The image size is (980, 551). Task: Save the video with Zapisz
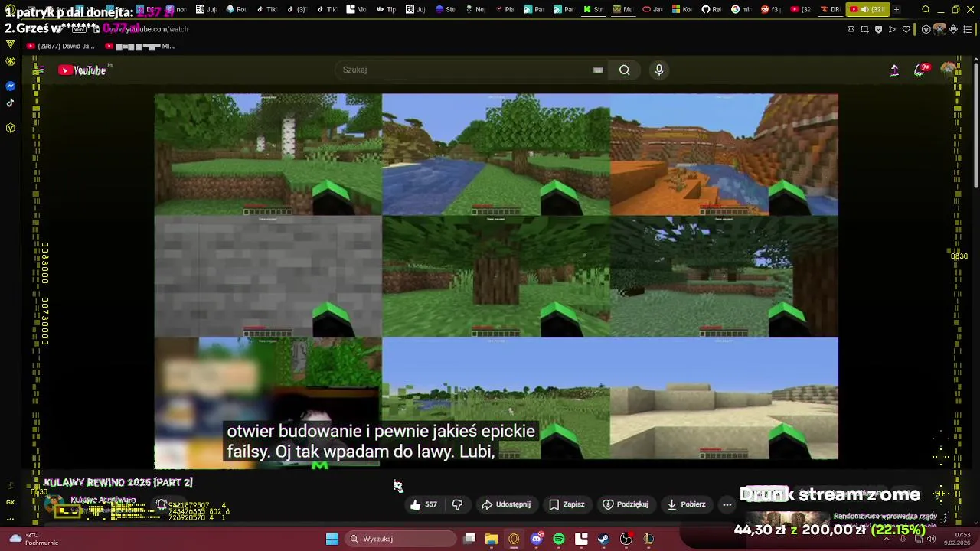[x=567, y=504]
